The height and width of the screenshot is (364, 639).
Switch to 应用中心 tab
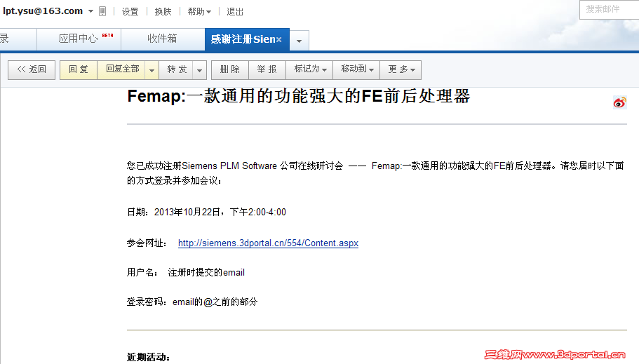pyautogui.click(x=79, y=39)
